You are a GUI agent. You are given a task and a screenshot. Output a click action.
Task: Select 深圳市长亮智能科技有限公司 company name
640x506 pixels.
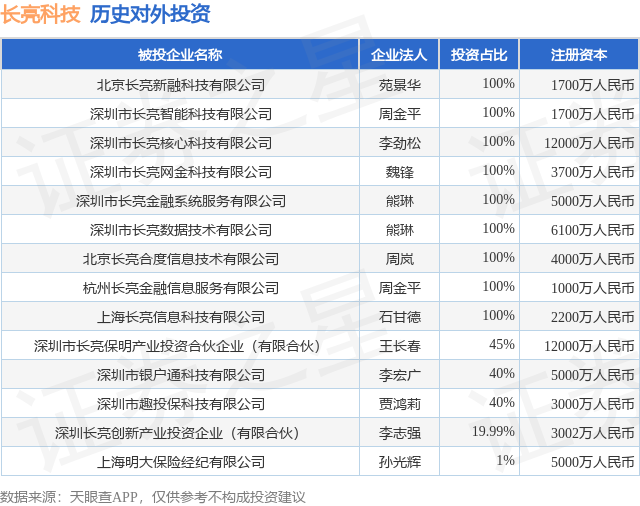pyautogui.click(x=181, y=114)
